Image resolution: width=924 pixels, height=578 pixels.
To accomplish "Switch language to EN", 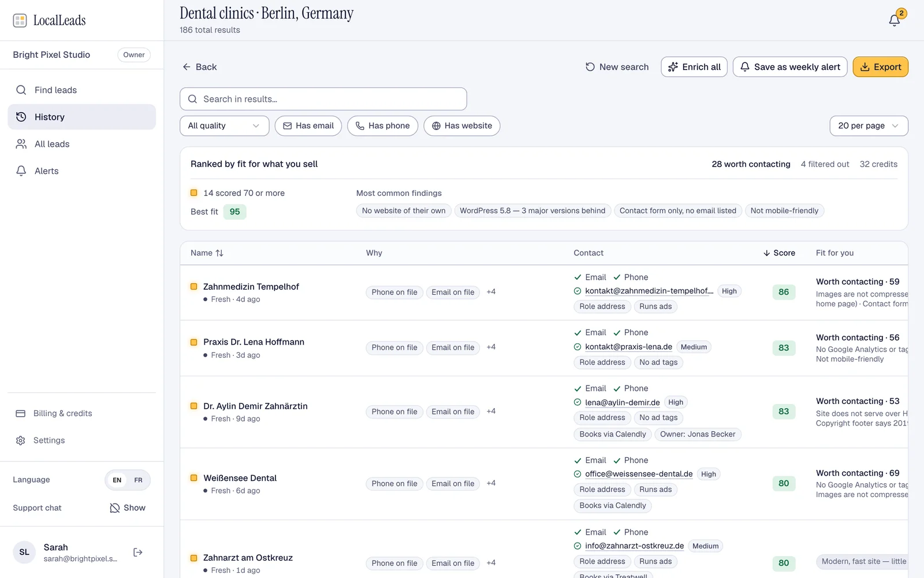I will (x=117, y=480).
